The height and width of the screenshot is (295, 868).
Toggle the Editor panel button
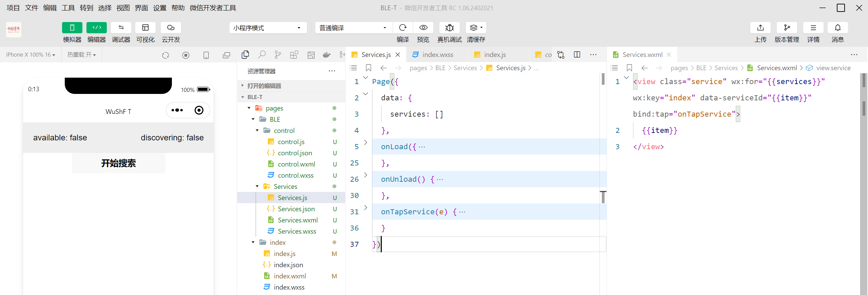[97, 27]
